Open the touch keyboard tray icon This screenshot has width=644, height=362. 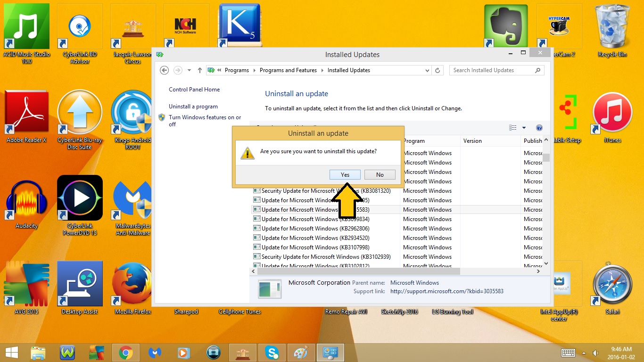coord(568,353)
